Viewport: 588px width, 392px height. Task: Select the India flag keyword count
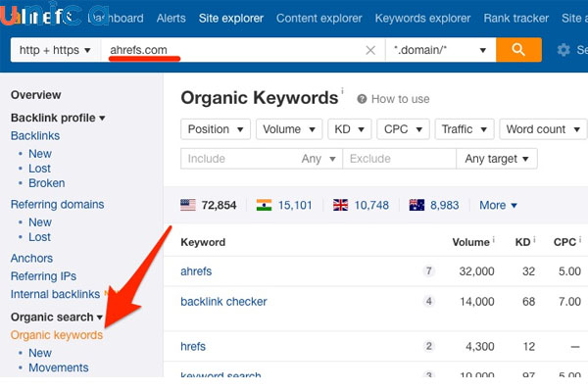pyautogui.click(x=284, y=205)
